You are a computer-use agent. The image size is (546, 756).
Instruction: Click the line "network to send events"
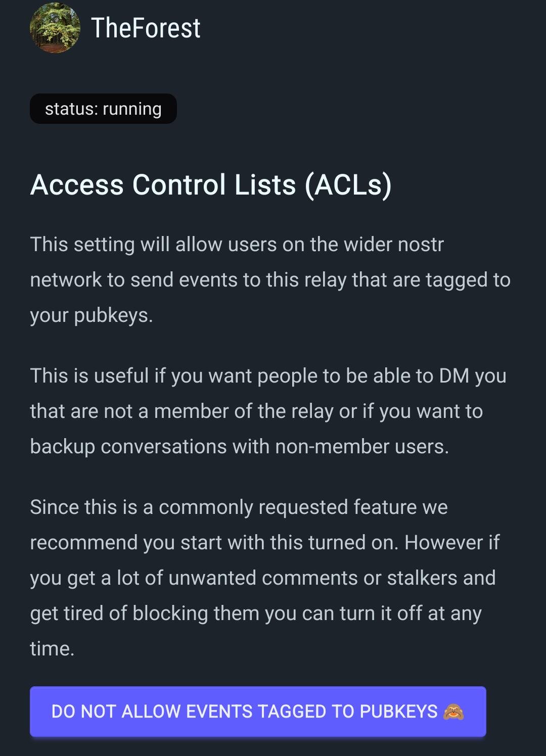(x=270, y=280)
